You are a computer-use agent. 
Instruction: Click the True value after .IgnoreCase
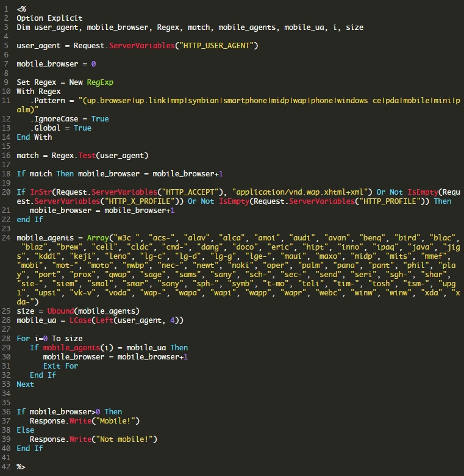(100, 119)
